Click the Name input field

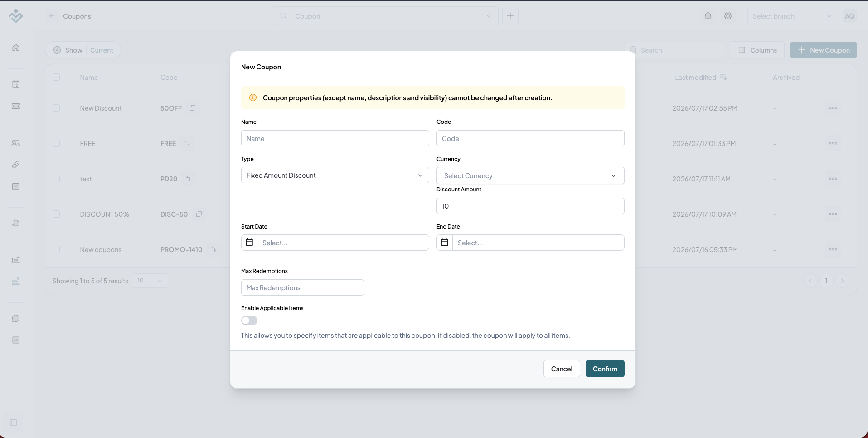[x=335, y=138]
